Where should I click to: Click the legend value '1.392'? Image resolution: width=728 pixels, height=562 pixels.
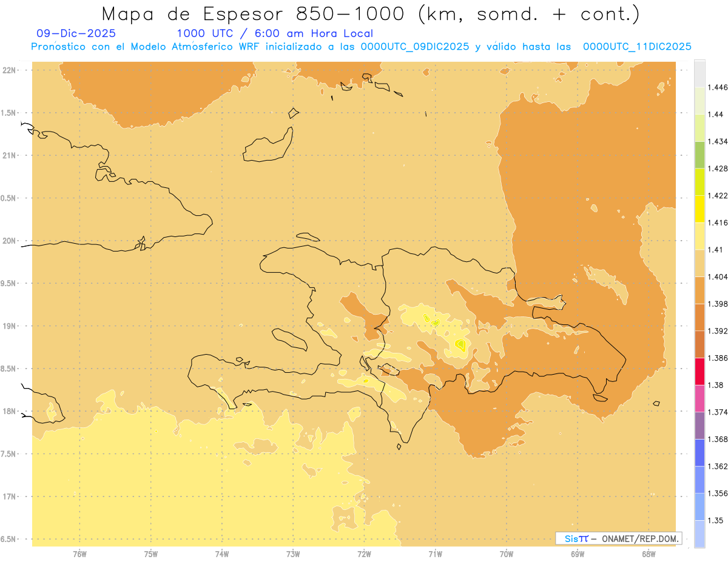tap(718, 331)
